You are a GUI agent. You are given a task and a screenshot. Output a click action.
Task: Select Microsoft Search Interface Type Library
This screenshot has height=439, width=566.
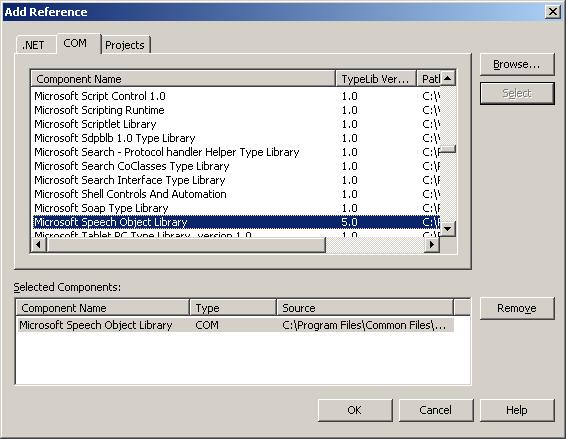(236, 180)
